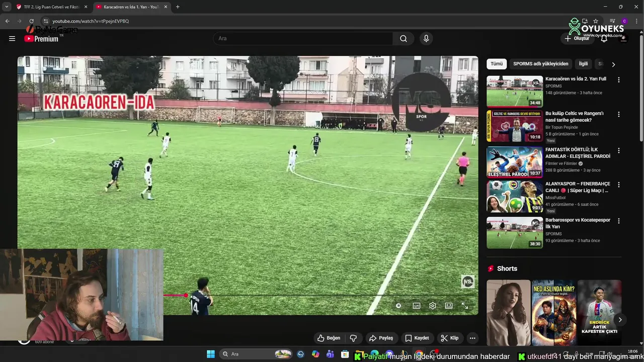Dislike the video with thumbs down
644x362 pixels.
[353, 338]
